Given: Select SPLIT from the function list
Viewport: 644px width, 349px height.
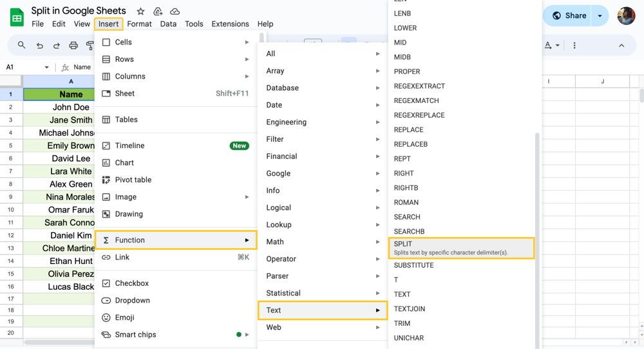Looking at the screenshot, I should pyautogui.click(x=461, y=248).
